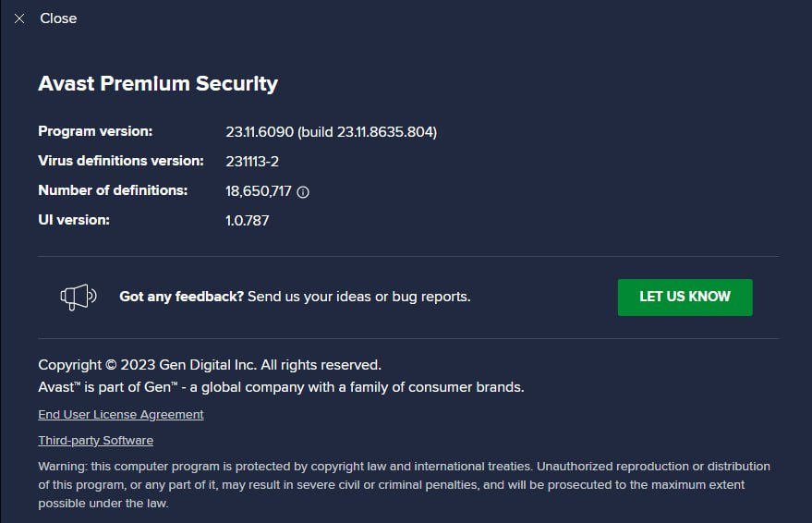The image size is (812, 523).
Task: Select the virus definitions value 231113-2
Action: (252, 162)
